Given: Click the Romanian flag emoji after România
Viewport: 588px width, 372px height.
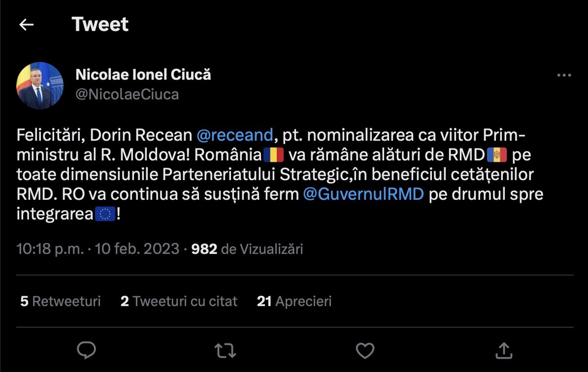Looking at the screenshot, I should 274,155.
